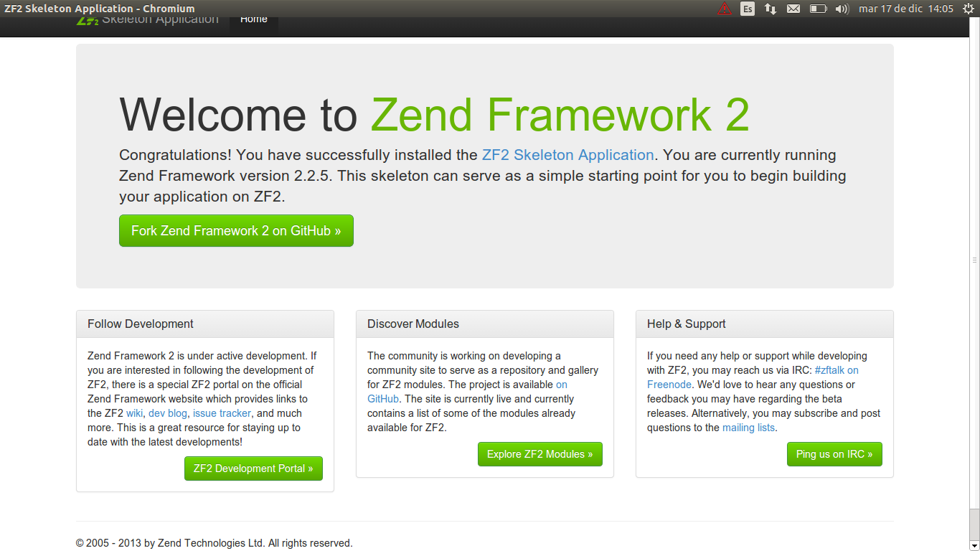Open the session menu via the gear icon

pos(969,9)
